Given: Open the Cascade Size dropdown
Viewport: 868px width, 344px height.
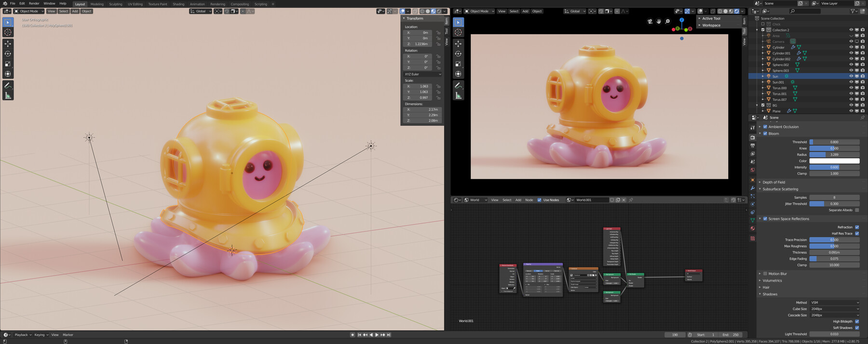Looking at the screenshot, I should (834, 315).
